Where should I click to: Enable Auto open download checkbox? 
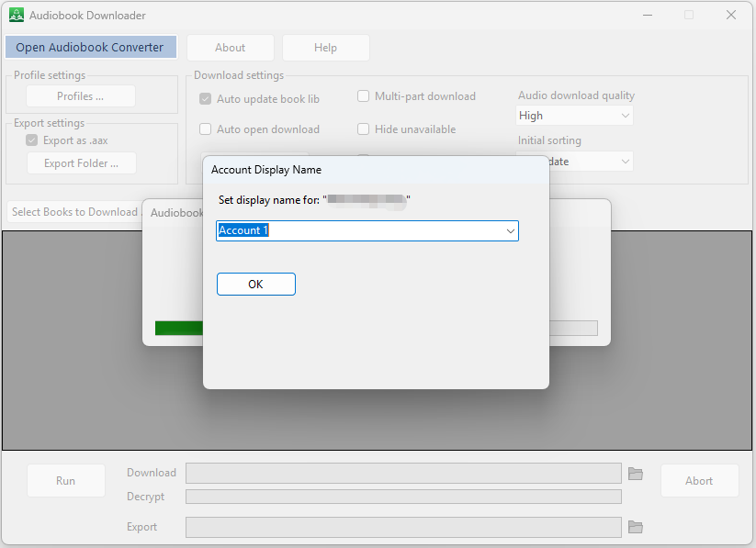coord(206,129)
